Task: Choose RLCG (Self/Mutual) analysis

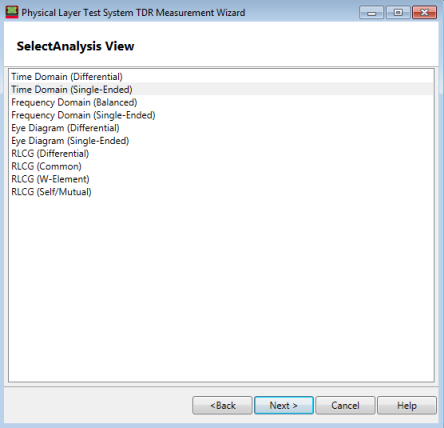Action: point(221,192)
